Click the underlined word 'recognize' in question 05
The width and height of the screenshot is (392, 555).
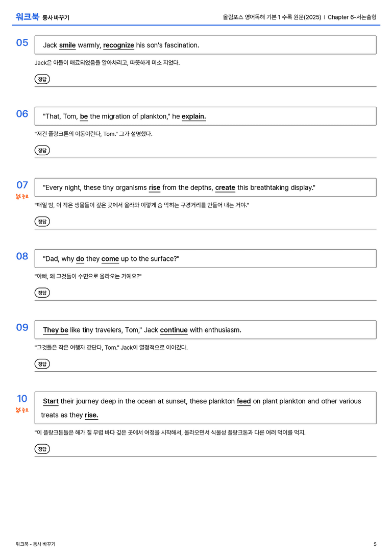tap(118, 45)
